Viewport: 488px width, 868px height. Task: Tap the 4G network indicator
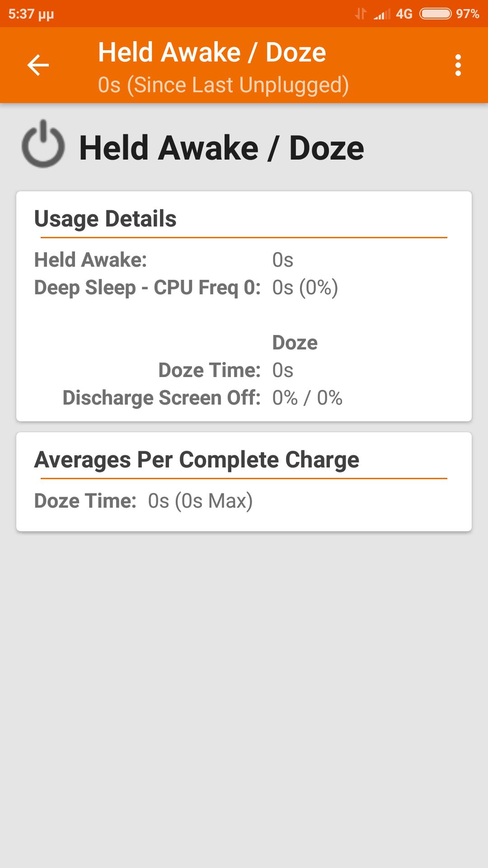tap(404, 14)
